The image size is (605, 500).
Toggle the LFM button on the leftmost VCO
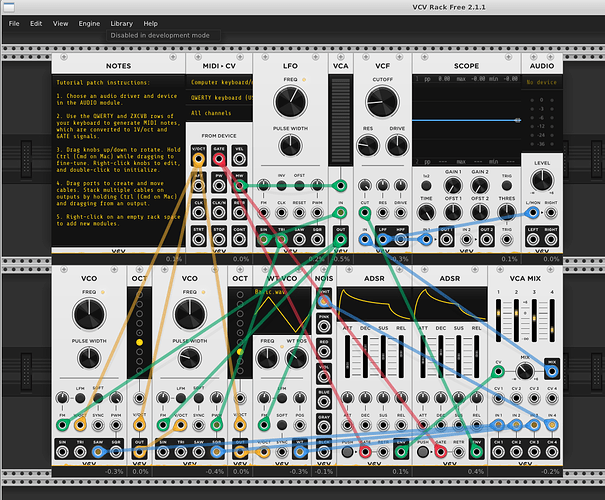tap(80, 398)
